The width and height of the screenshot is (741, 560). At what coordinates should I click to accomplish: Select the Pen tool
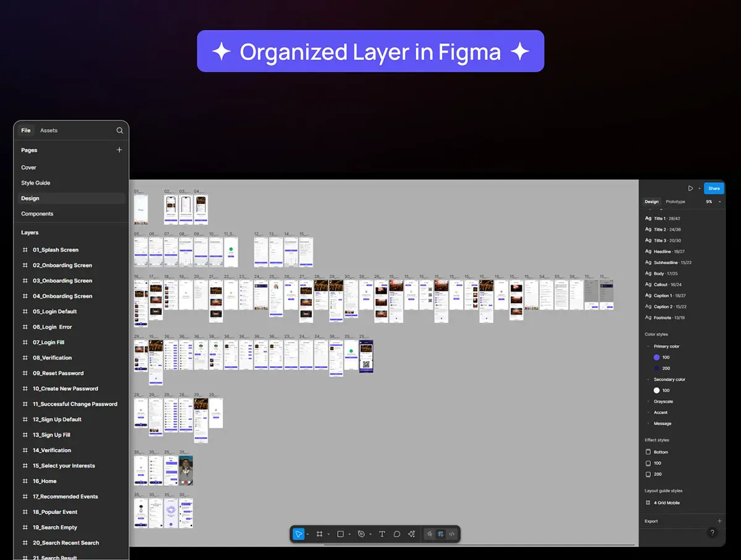361,534
